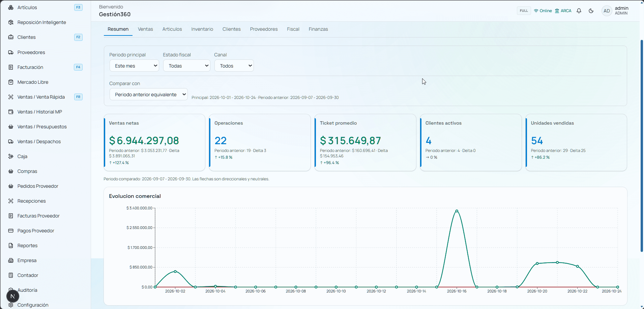
Task: Open Artículos from the sidebar icon
Action: click(x=11, y=7)
